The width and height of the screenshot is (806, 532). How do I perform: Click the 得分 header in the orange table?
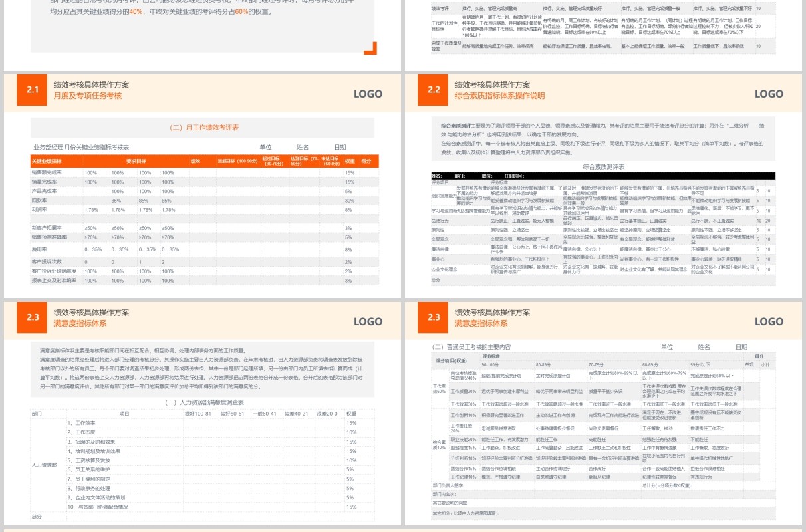(366, 161)
